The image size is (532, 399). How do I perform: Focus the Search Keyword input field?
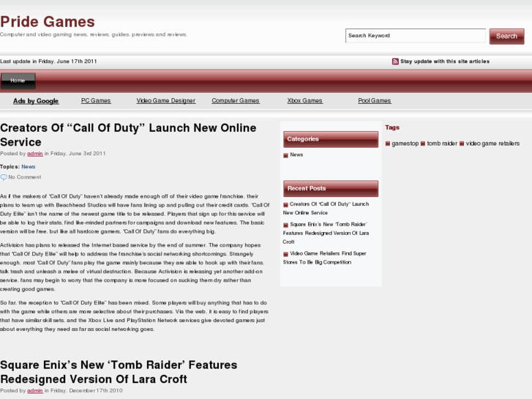(x=416, y=36)
